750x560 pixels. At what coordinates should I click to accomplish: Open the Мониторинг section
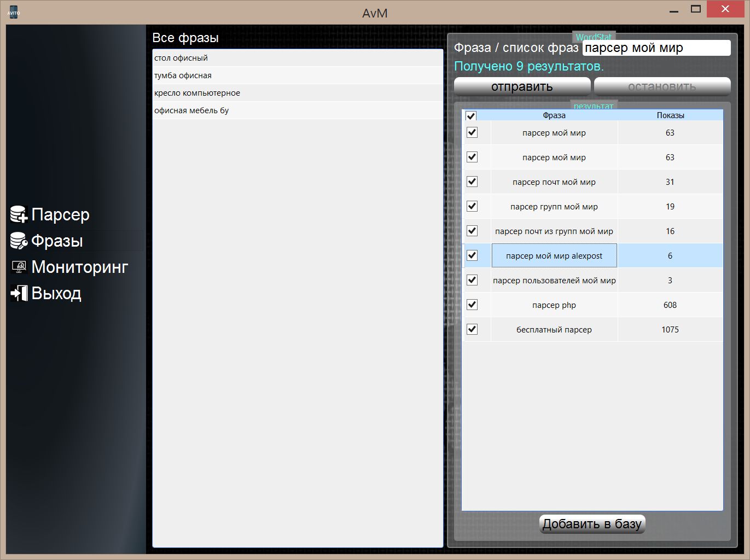(x=79, y=267)
